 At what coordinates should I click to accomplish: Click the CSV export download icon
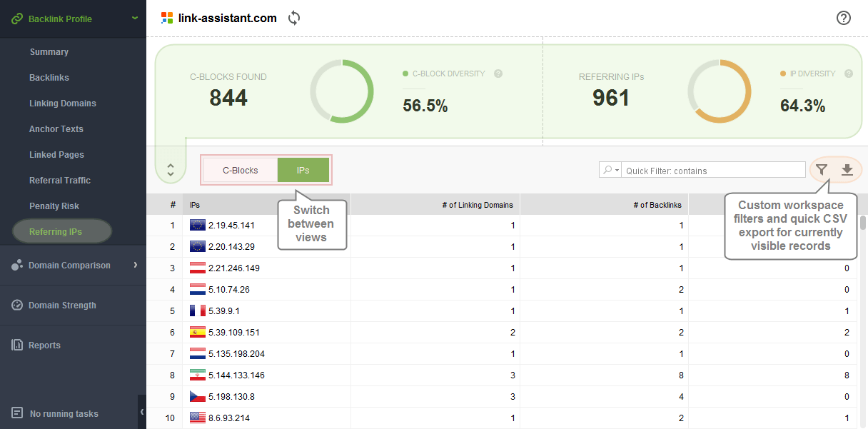[847, 170]
